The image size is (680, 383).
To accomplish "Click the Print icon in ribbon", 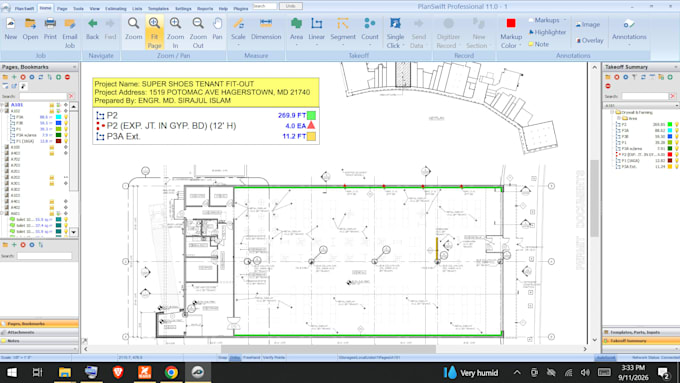I will (x=50, y=29).
